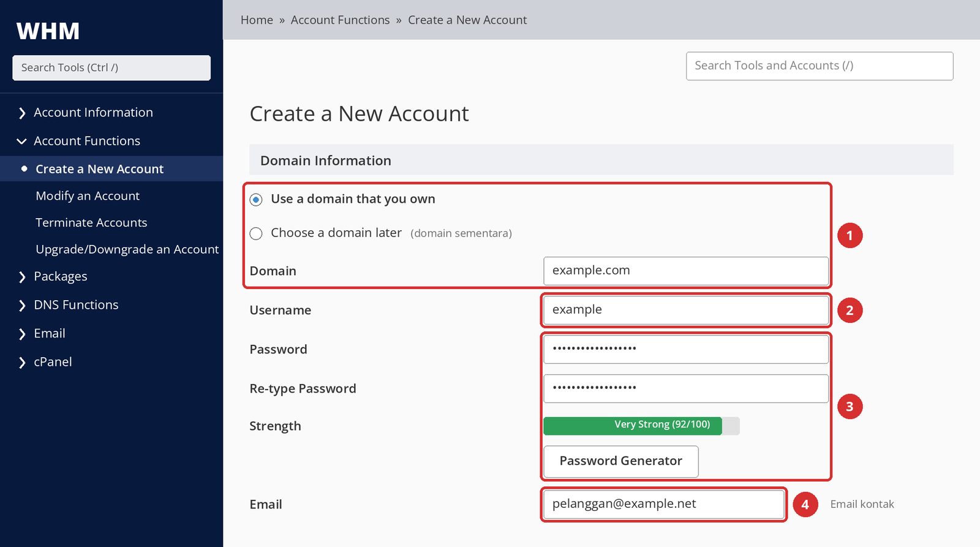980x547 pixels.
Task: Click the 'Strength' field label
Action: [x=275, y=426]
